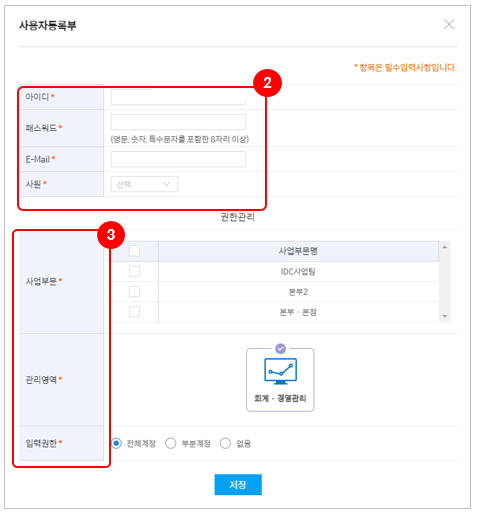Screen dimensions: 480x517
Task: Select the 전체계정 radio button
Action: 116,443
